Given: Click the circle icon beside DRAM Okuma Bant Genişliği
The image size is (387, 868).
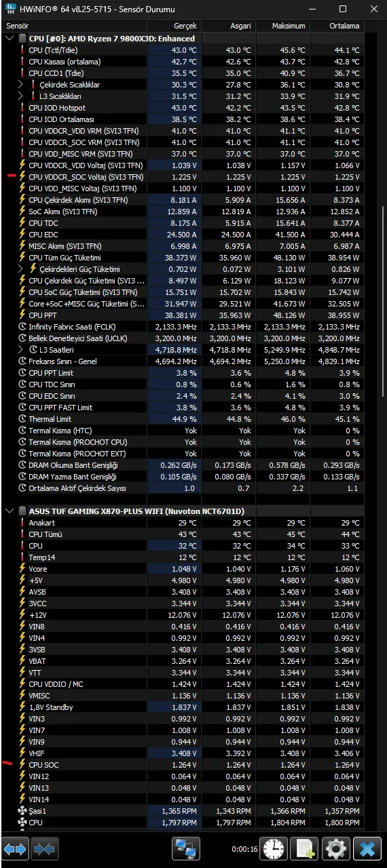Looking at the screenshot, I should click(22, 465).
